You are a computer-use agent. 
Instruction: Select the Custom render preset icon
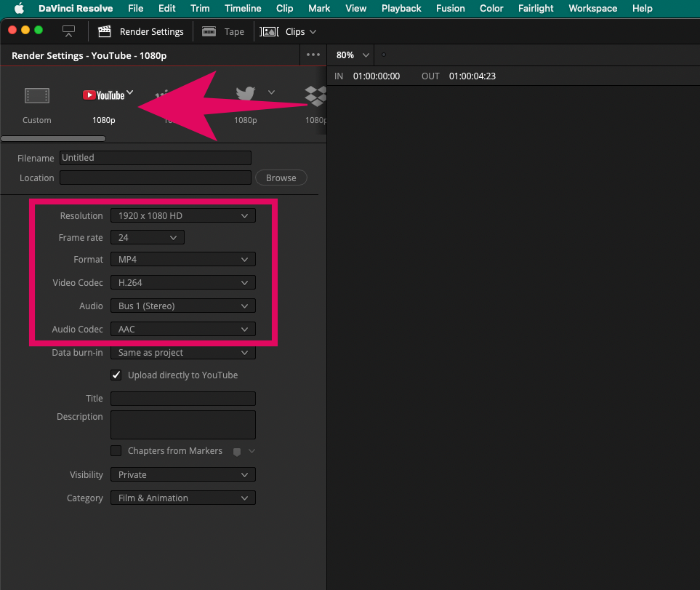pos(37,95)
